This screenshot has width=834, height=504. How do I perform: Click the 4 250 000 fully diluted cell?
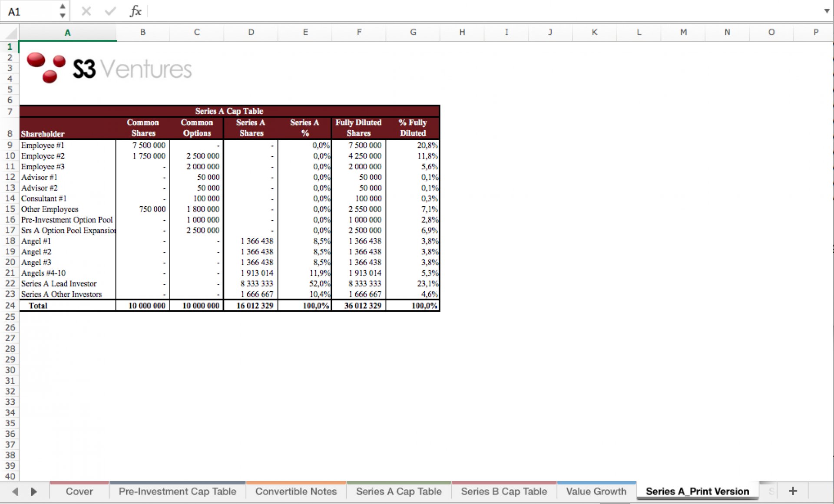click(x=358, y=156)
